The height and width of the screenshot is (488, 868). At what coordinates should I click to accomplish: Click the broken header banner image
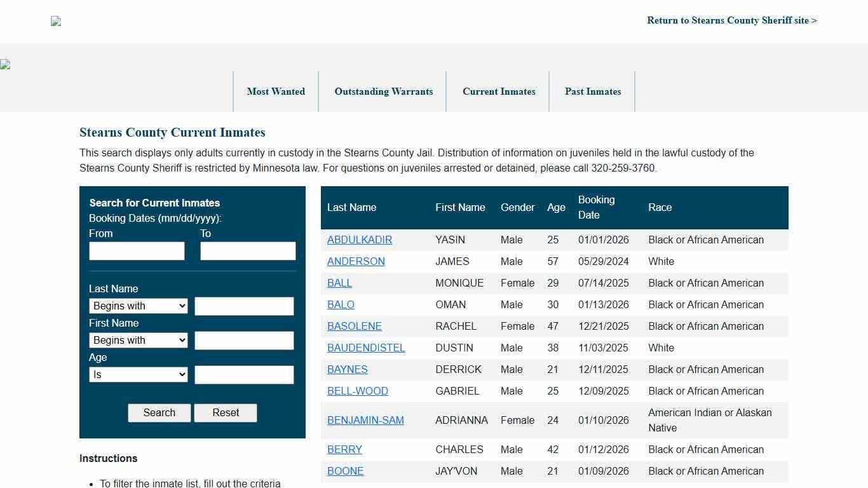[5, 64]
